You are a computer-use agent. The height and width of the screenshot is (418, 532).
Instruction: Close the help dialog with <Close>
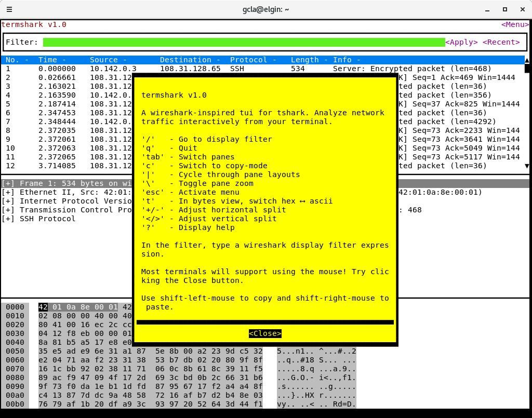pos(265,333)
